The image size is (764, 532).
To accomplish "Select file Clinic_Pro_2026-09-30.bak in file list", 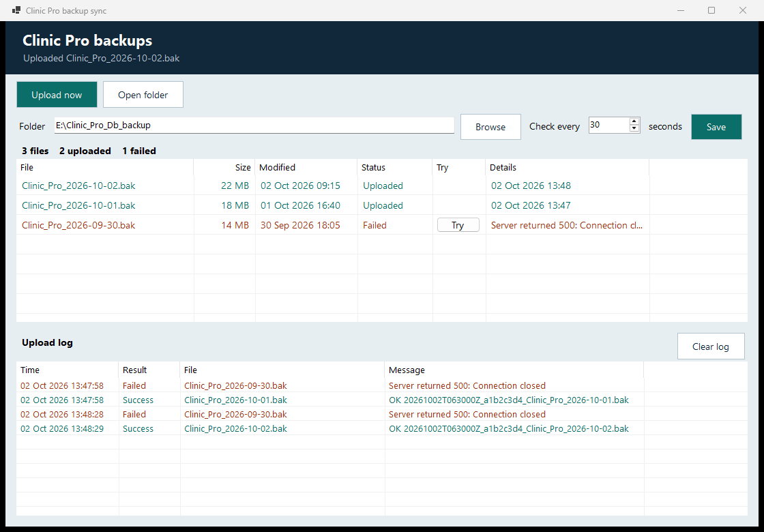I will coord(78,225).
